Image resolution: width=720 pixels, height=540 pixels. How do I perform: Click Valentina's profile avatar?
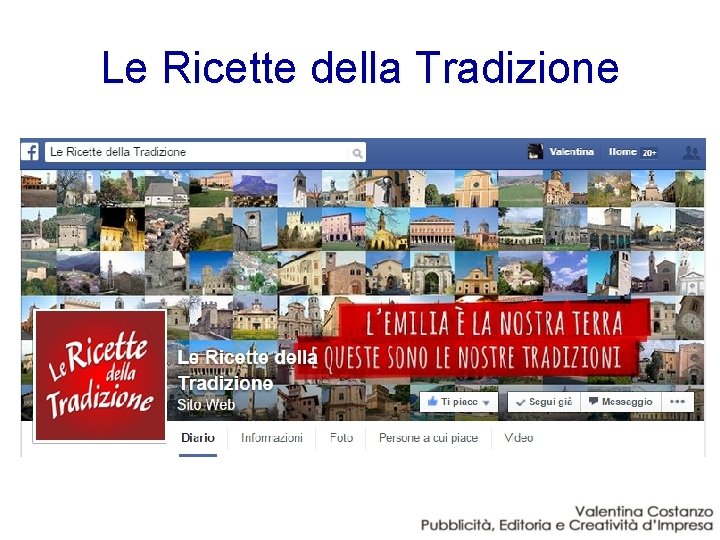(x=535, y=152)
